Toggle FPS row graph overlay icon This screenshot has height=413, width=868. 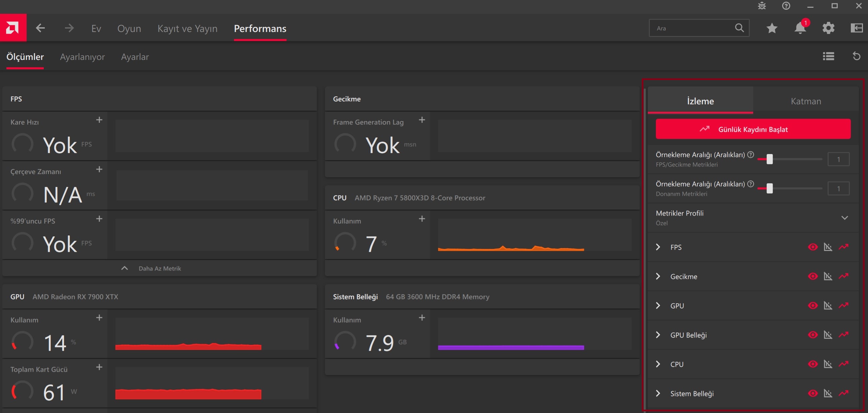[828, 247]
